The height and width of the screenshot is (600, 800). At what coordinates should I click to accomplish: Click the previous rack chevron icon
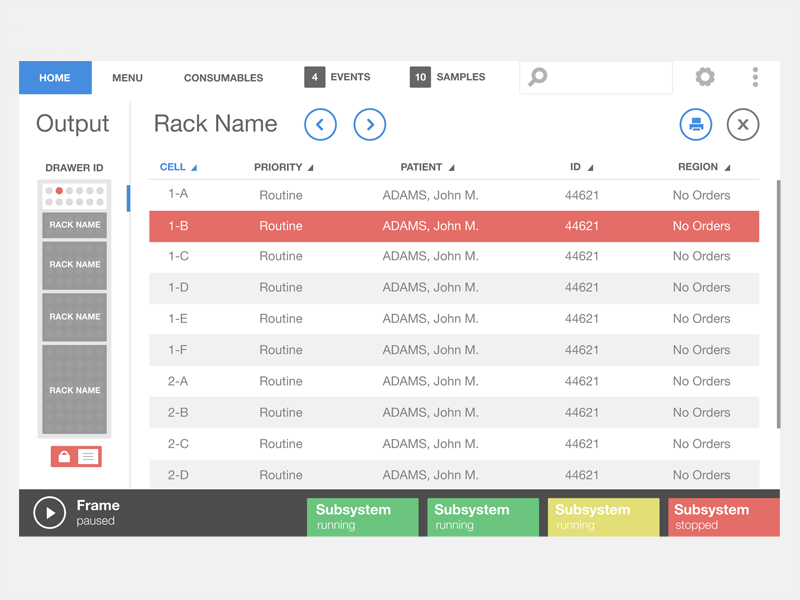320,124
